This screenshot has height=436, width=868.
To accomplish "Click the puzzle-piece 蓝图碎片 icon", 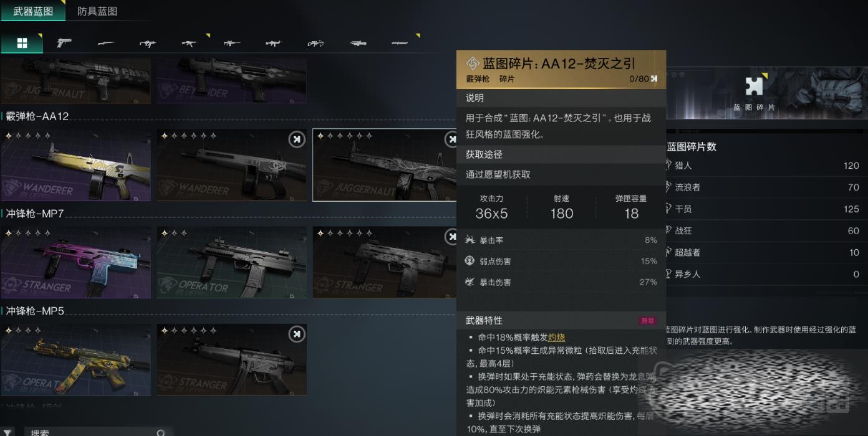I will tap(754, 87).
